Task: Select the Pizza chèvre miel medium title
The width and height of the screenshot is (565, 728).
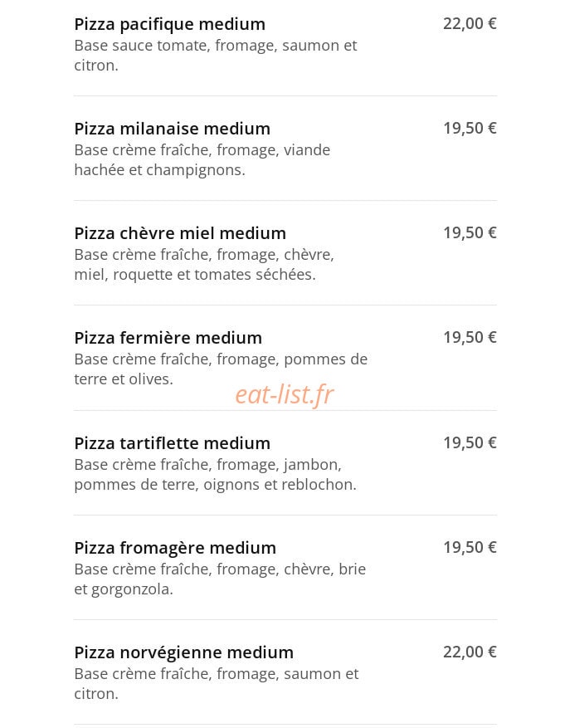Action: [180, 233]
